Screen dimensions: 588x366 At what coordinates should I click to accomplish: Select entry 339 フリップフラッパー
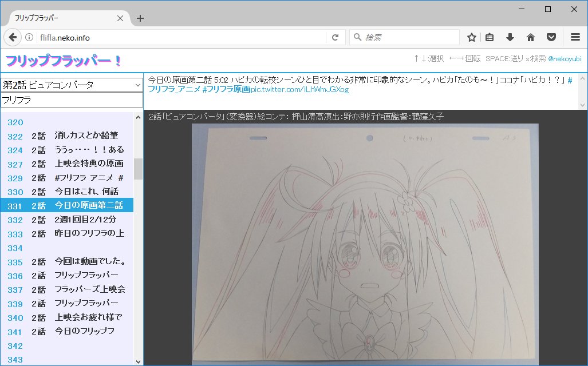67,304
